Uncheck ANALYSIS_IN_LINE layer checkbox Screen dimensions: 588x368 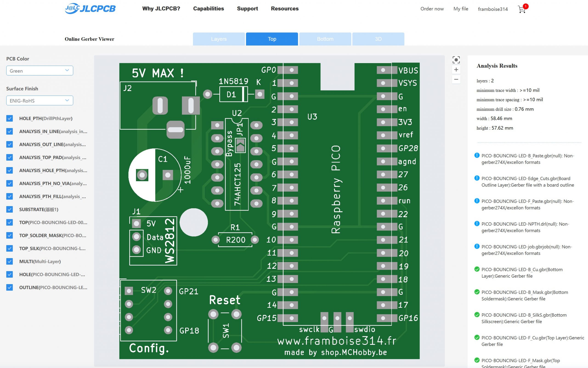tap(9, 131)
